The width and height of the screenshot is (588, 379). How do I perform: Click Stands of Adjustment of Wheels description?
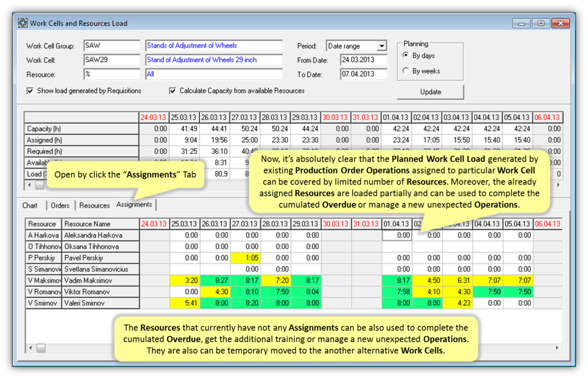[x=214, y=46]
